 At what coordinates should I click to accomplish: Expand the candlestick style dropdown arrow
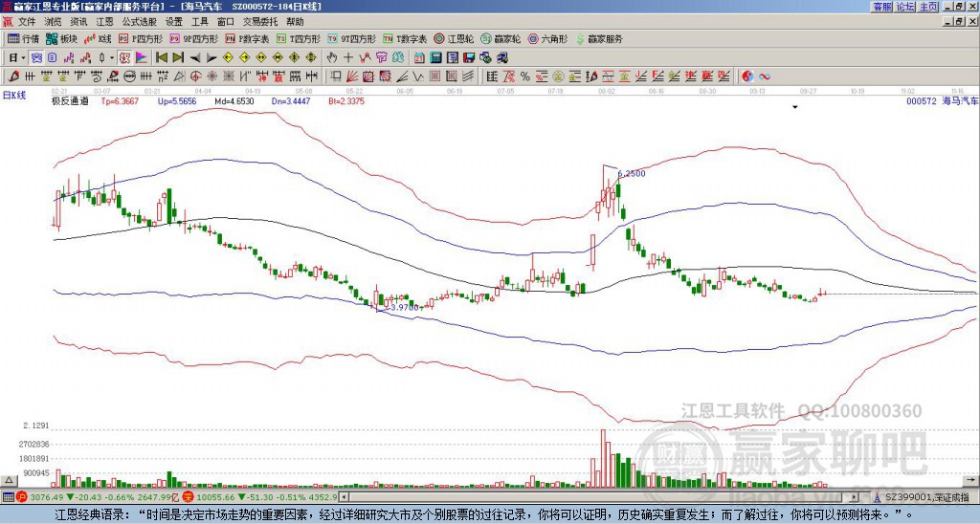pyautogui.click(x=112, y=58)
